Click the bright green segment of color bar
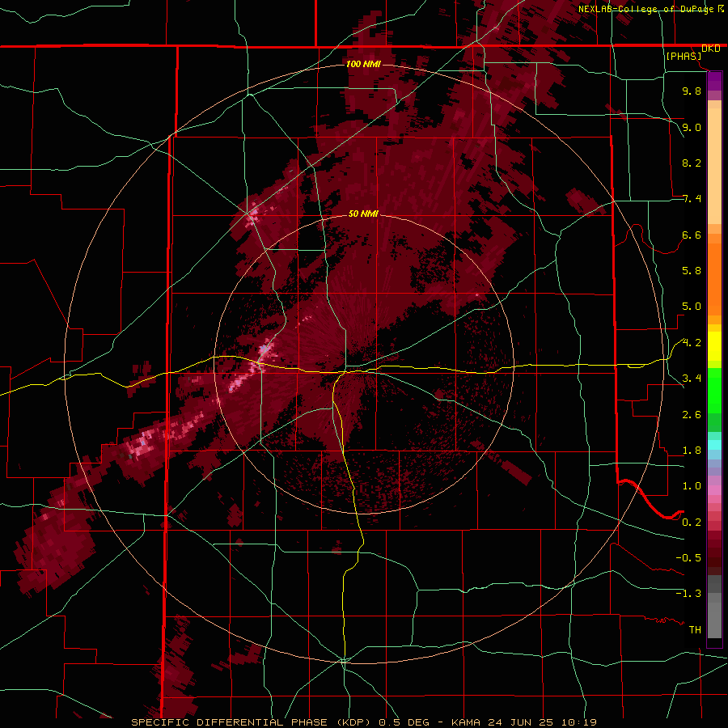 point(714,391)
